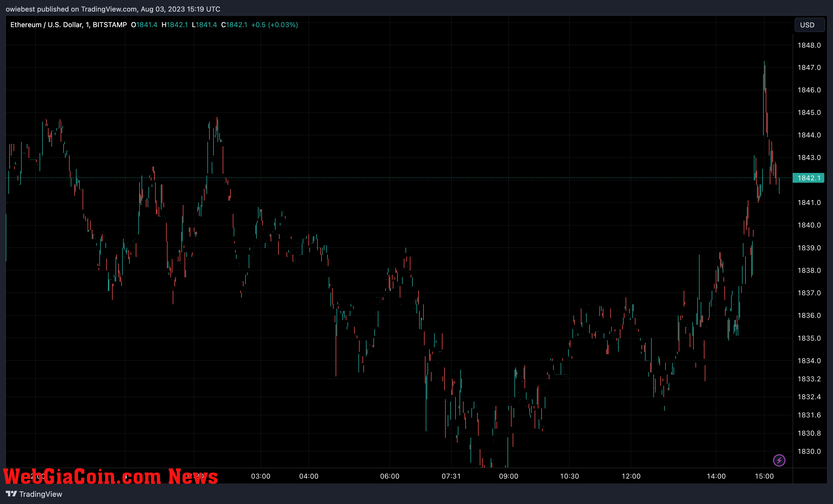Click the 1832.4 price axis label
This screenshot has width=833, height=504.
coord(809,397)
